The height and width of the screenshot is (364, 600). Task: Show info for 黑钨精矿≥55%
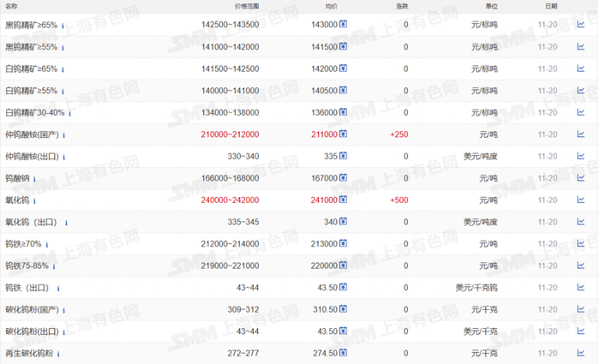(63, 48)
